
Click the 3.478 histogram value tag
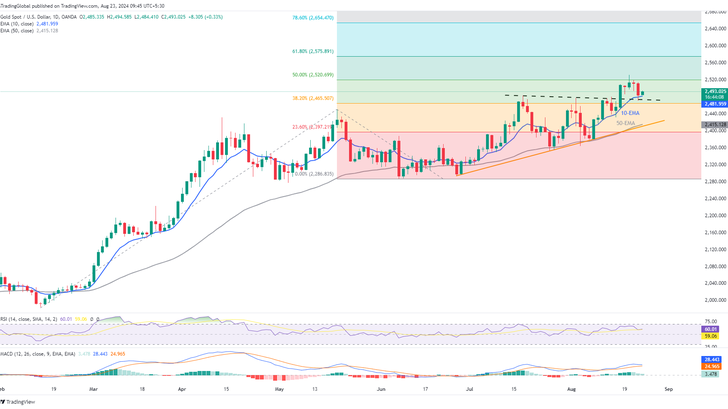pyautogui.click(x=711, y=374)
